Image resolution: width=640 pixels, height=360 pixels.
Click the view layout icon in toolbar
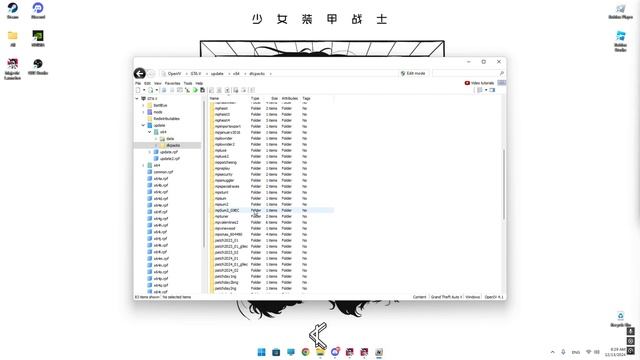pyautogui.click(x=480, y=90)
